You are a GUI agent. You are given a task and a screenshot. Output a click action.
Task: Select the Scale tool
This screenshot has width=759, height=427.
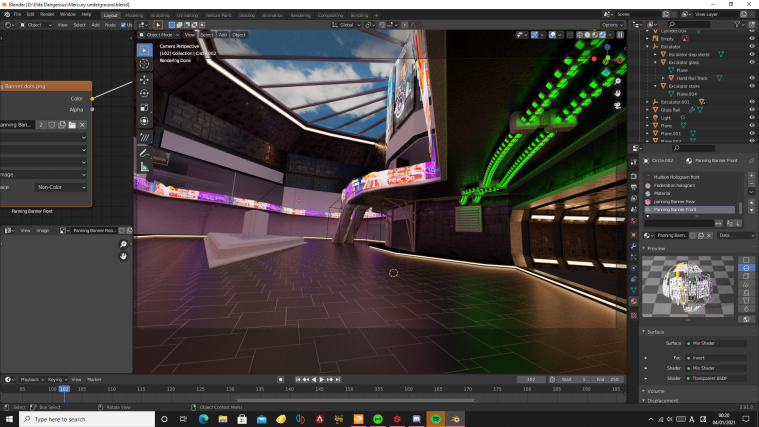144,107
